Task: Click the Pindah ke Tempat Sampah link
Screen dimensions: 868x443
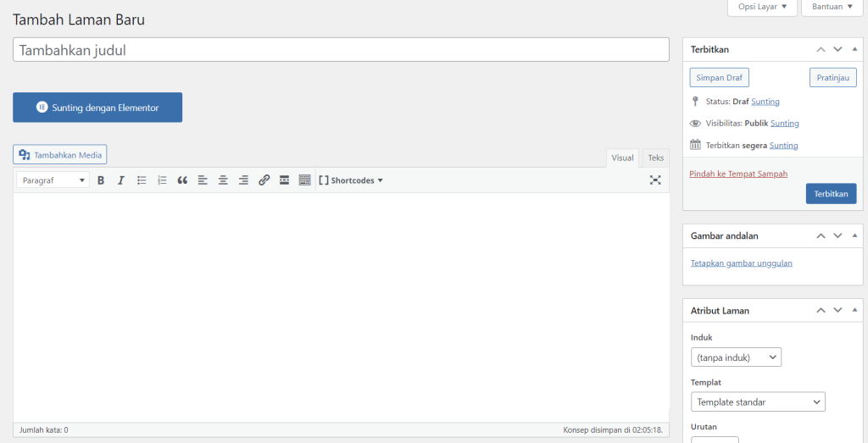Action: coord(738,174)
